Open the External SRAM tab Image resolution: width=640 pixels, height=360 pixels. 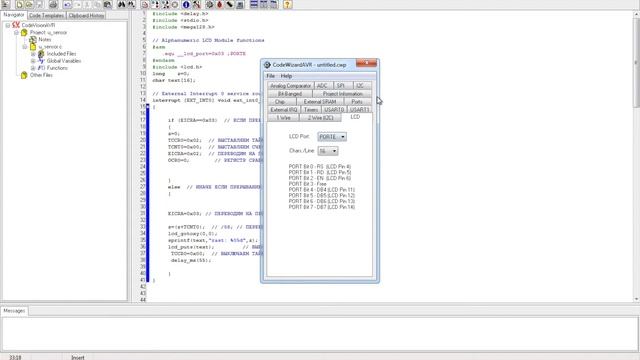320,102
